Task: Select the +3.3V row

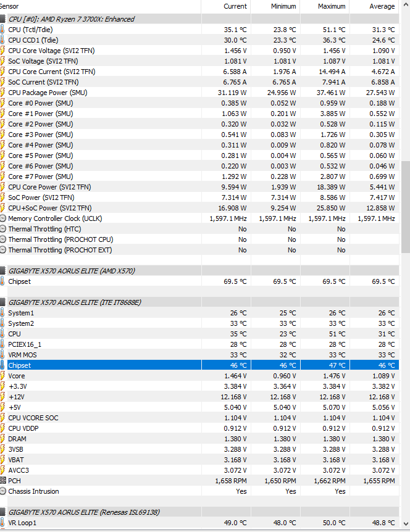Action: [x=199, y=386]
